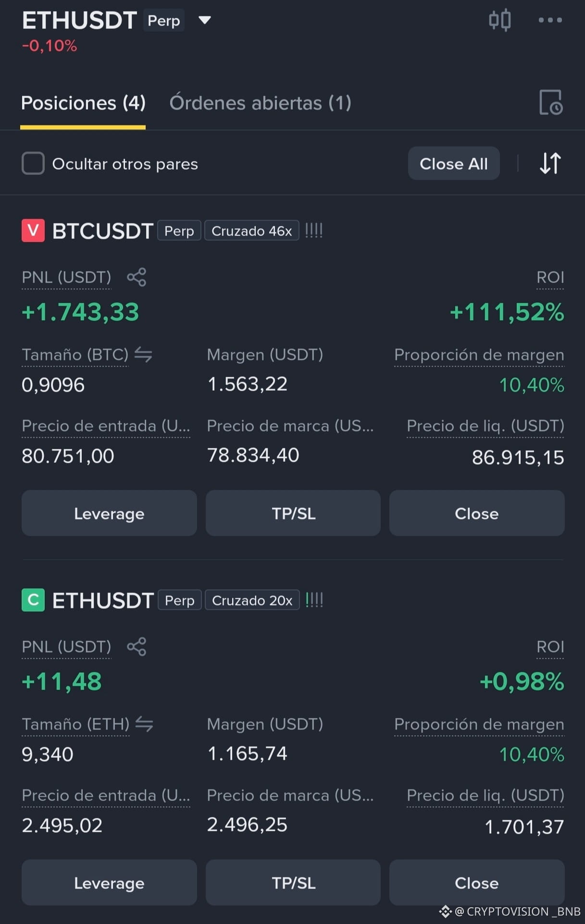Viewport: 585px width, 924px height.
Task: Close the BTCUSDT position
Action: point(477,513)
